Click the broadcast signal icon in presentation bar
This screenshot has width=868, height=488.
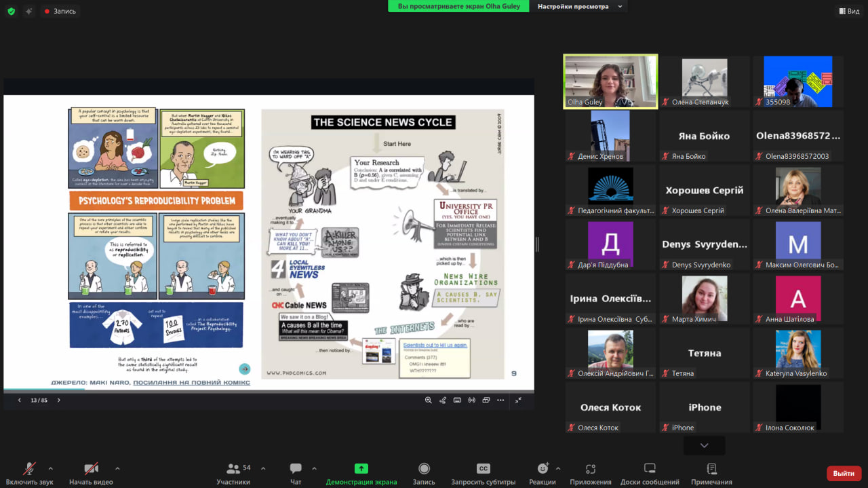pos(472,400)
